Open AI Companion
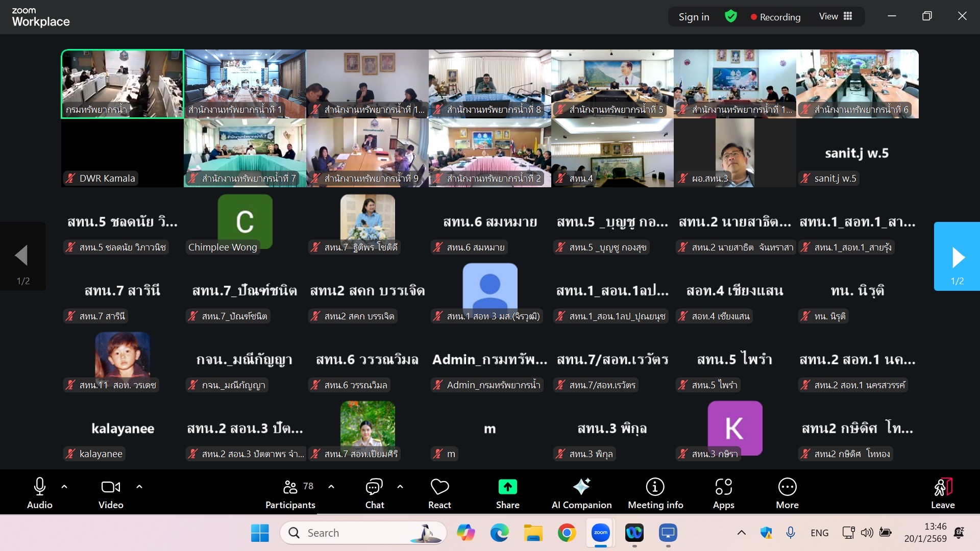The image size is (980, 551). tap(581, 487)
